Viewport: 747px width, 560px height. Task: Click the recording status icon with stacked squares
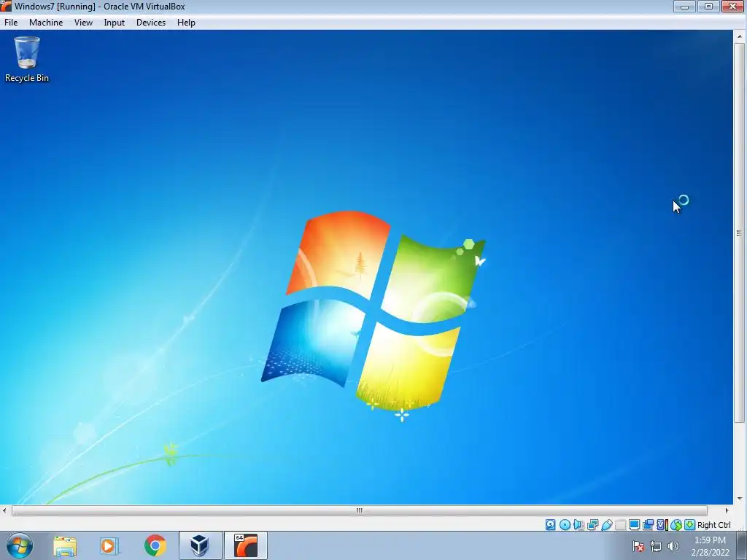point(648,525)
